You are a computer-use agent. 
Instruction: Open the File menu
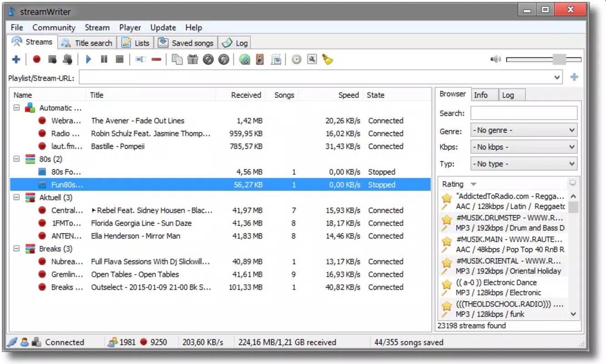click(x=17, y=28)
